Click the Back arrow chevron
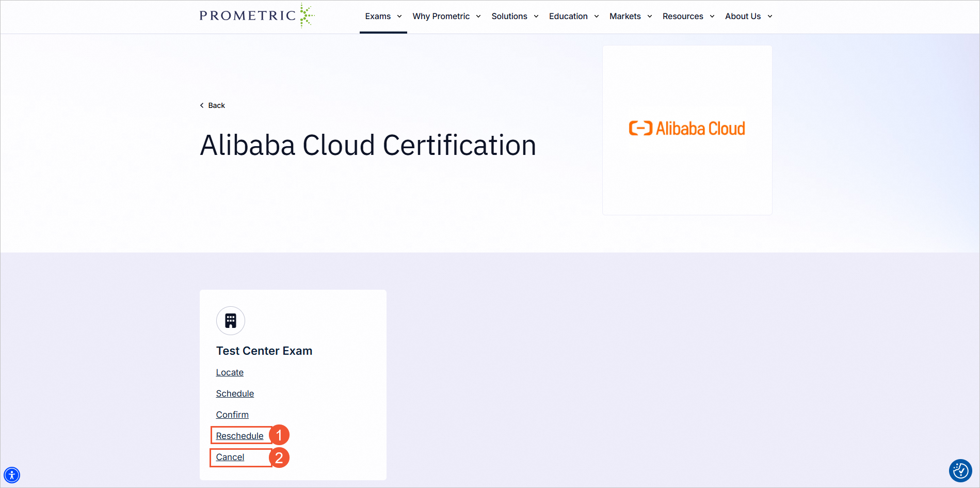 (202, 105)
